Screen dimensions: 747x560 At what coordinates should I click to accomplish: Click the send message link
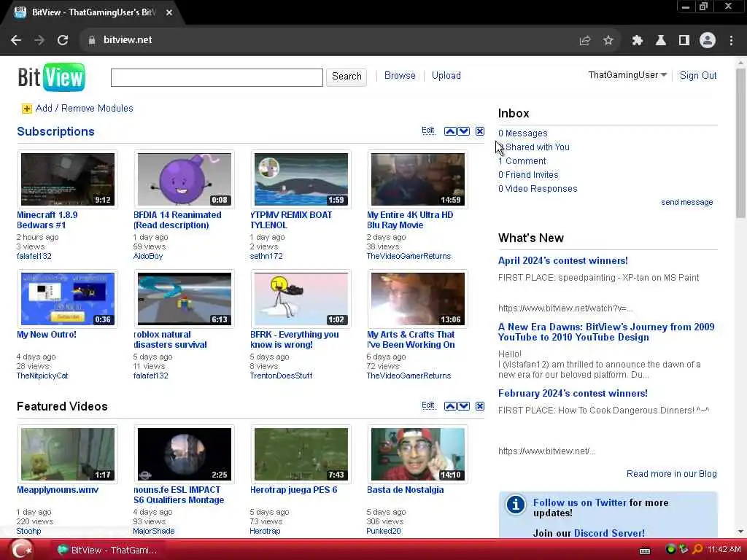[x=687, y=203]
